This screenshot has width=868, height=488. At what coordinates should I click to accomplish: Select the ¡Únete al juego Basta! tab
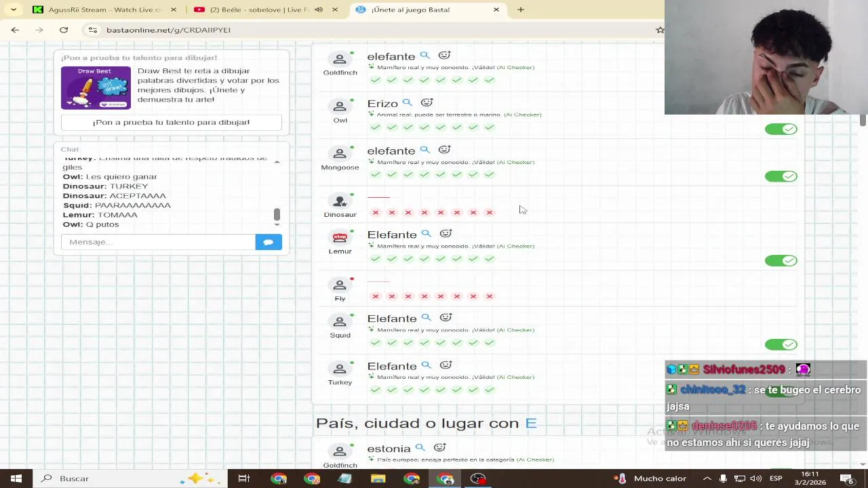[427, 9]
